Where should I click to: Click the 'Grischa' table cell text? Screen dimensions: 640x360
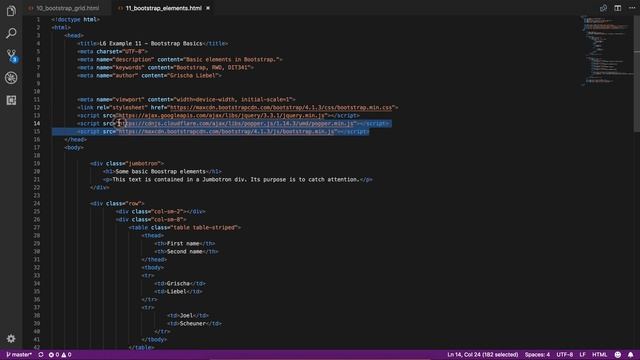pyautogui.click(x=178, y=283)
